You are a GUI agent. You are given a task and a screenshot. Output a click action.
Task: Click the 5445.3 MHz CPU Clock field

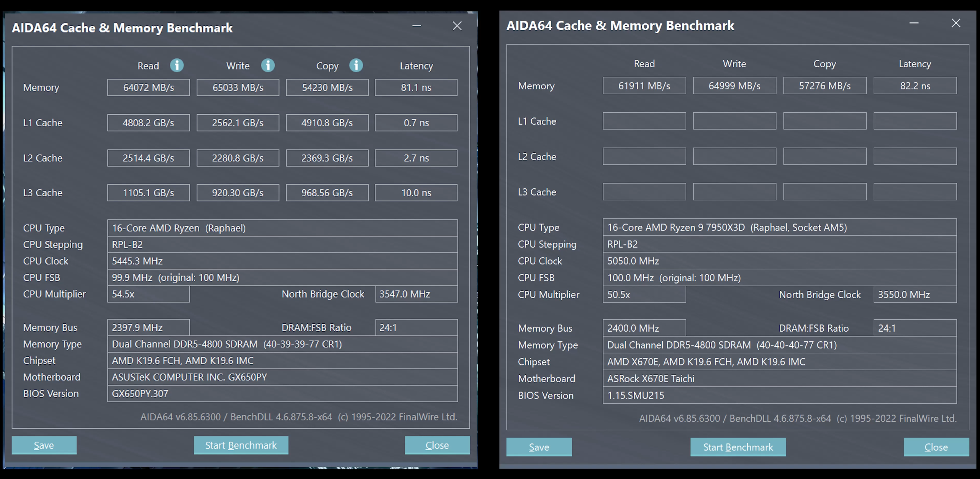[282, 261]
